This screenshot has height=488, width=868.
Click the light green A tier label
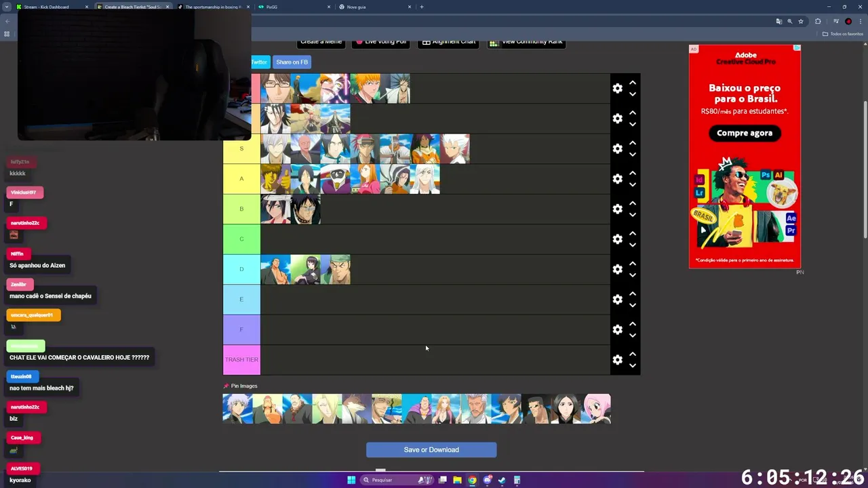click(x=241, y=179)
